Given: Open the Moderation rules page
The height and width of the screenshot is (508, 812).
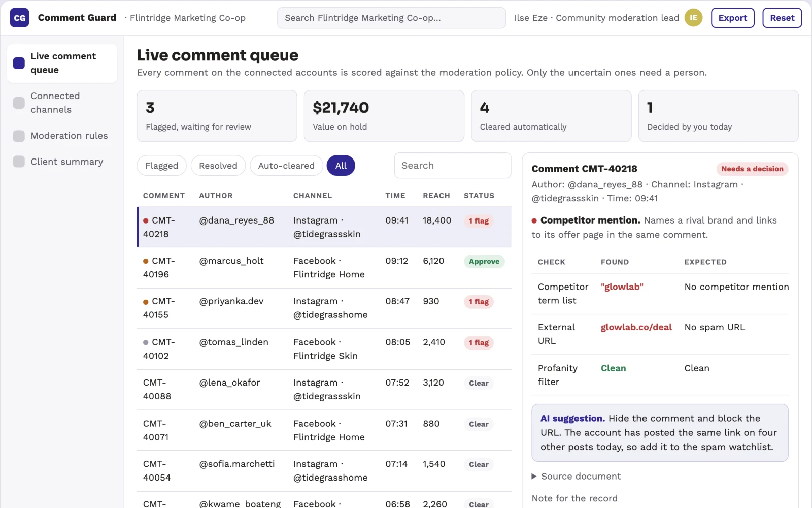Looking at the screenshot, I should pyautogui.click(x=62, y=136).
